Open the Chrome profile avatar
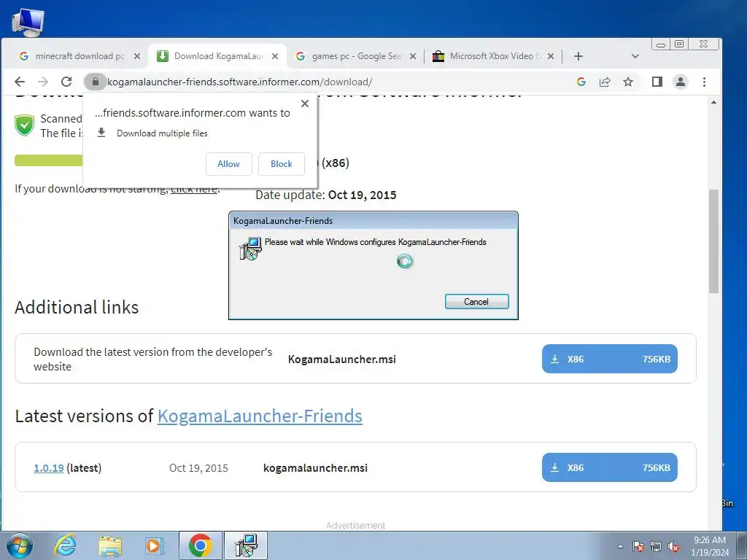747x560 pixels. [x=681, y=82]
